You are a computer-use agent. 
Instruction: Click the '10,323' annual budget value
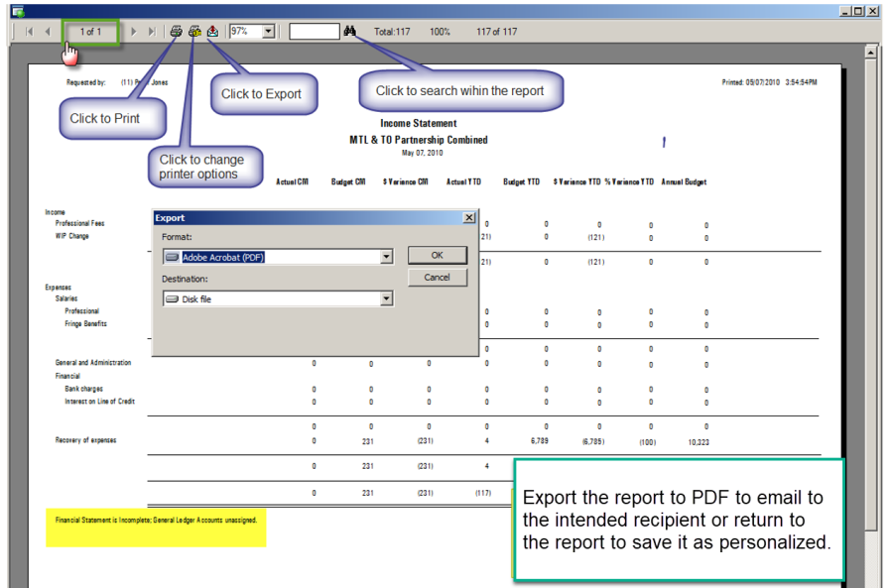pos(699,441)
